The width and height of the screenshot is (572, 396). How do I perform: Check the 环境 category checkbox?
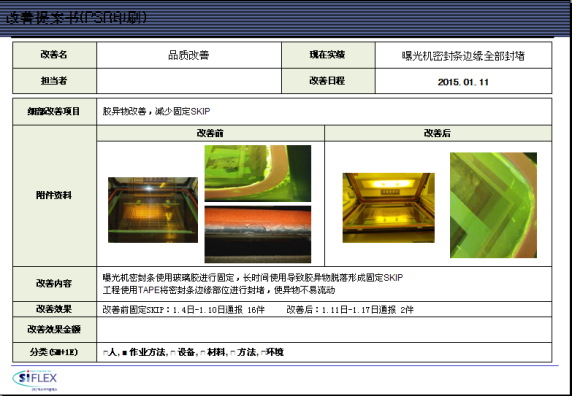263,353
